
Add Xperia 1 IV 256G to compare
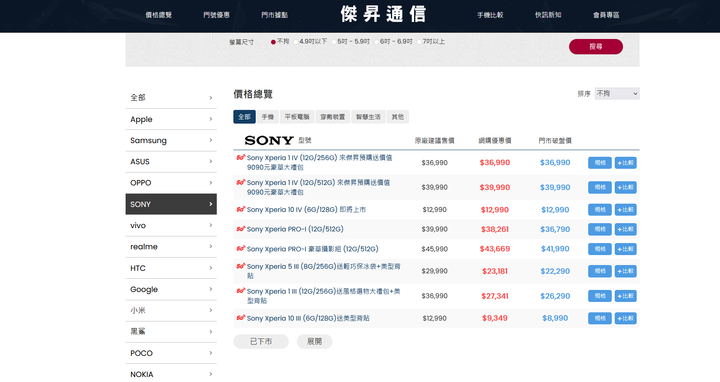click(625, 163)
